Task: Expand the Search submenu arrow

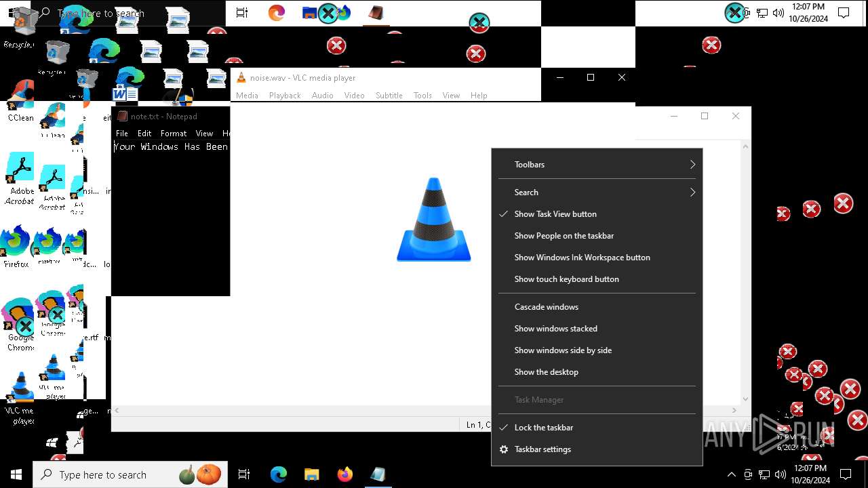Action: coord(692,192)
